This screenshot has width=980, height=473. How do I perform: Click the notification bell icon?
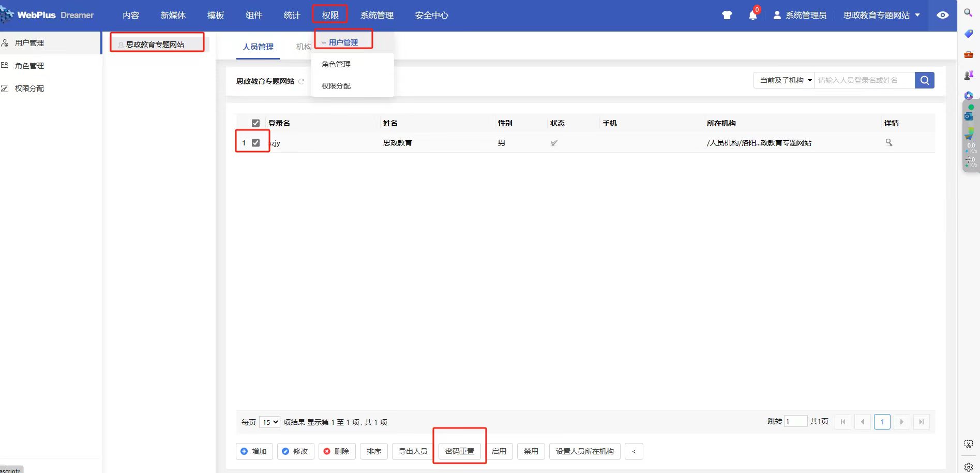coord(752,16)
